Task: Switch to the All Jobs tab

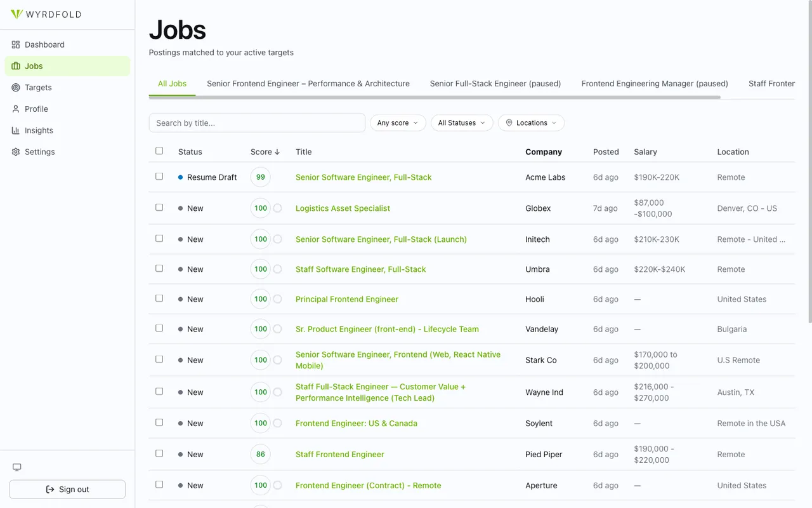Action: click(x=173, y=84)
